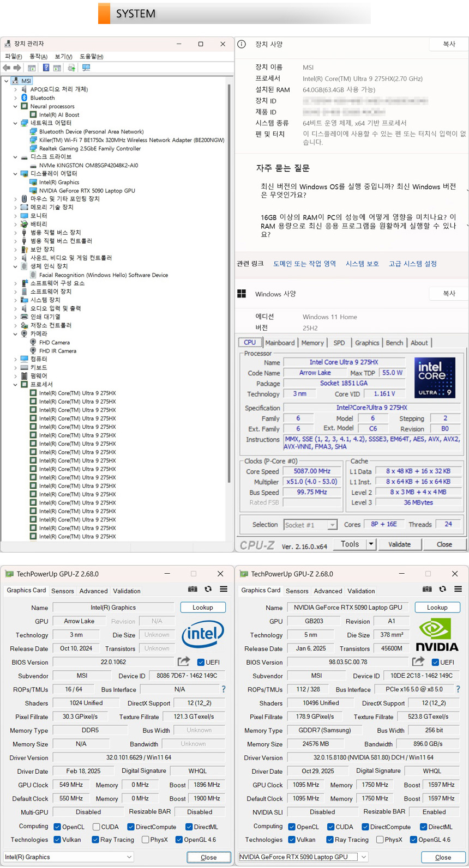Toggle the PhysX checkbox in NVIDIA GPU-Z window
The image size is (469, 868).
pyautogui.click(x=380, y=840)
